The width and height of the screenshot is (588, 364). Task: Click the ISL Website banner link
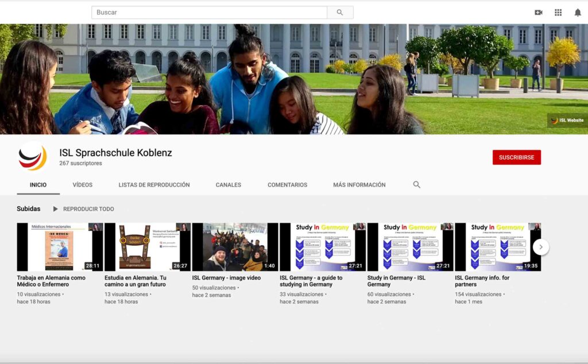pyautogui.click(x=567, y=121)
